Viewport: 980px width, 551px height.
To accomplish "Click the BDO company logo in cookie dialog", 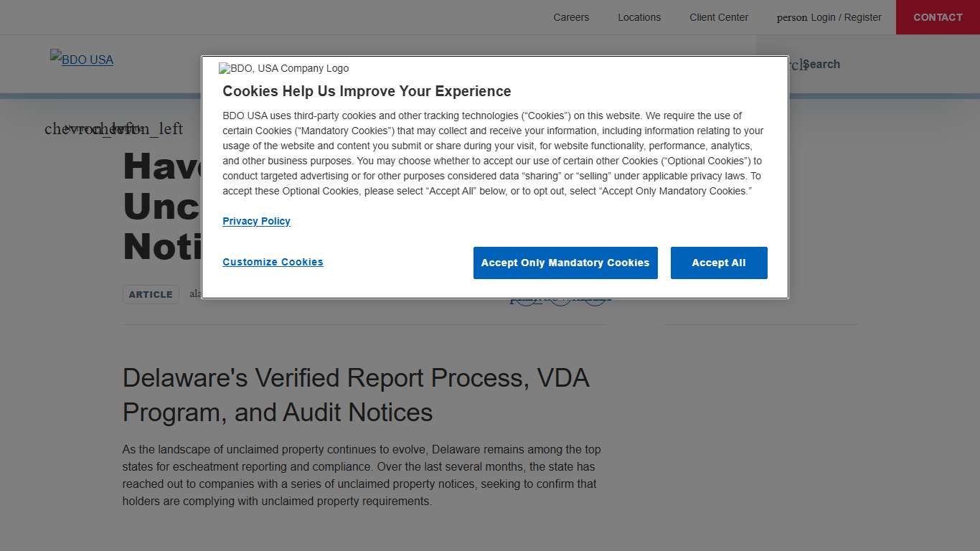I will click(x=284, y=68).
